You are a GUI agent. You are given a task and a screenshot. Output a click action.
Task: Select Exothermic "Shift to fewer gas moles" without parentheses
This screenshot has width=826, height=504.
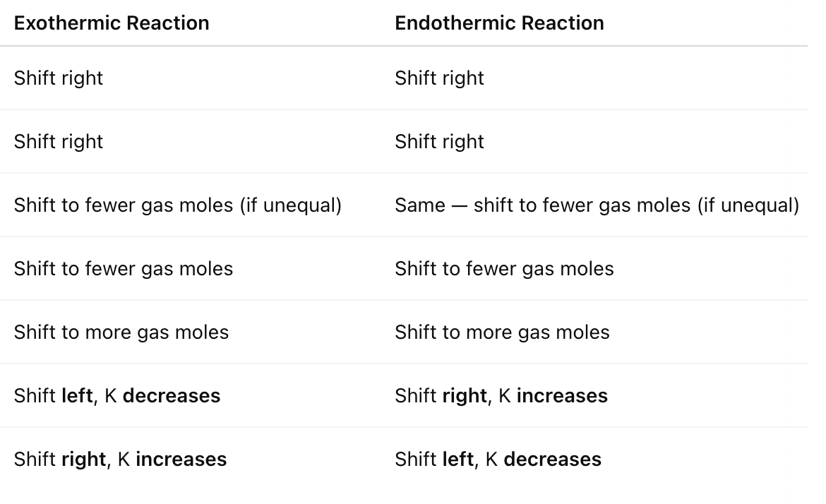(123, 268)
